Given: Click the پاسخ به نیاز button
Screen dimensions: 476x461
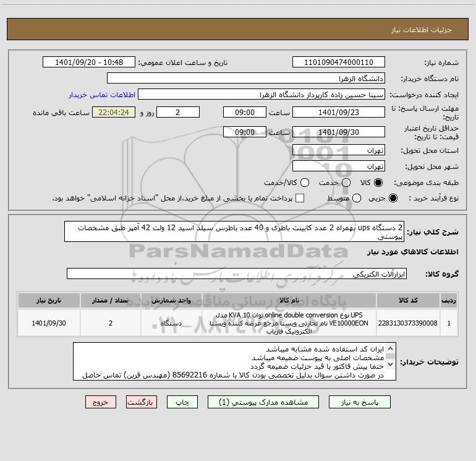Looking at the screenshot, I should [x=359, y=402].
